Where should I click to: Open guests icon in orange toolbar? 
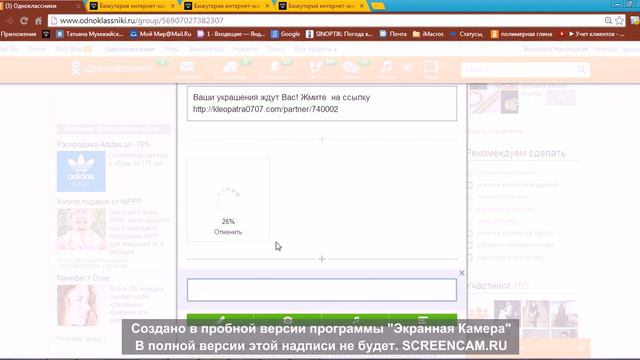(315, 67)
